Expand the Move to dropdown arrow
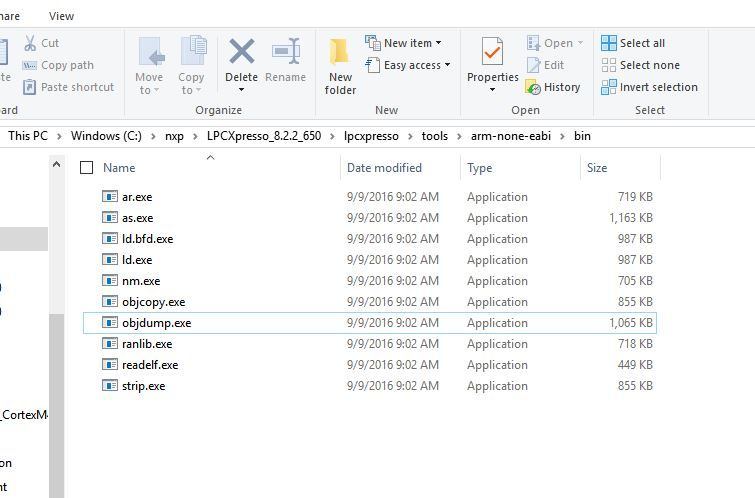The height and width of the screenshot is (498, 755). point(157,90)
